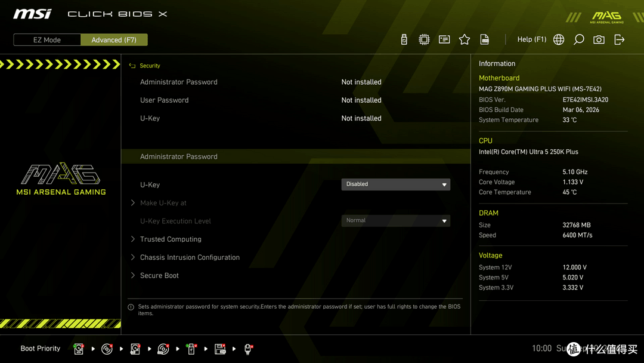Open the hardware monitor card icon
Screen dimensions: 644x363
point(444,39)
